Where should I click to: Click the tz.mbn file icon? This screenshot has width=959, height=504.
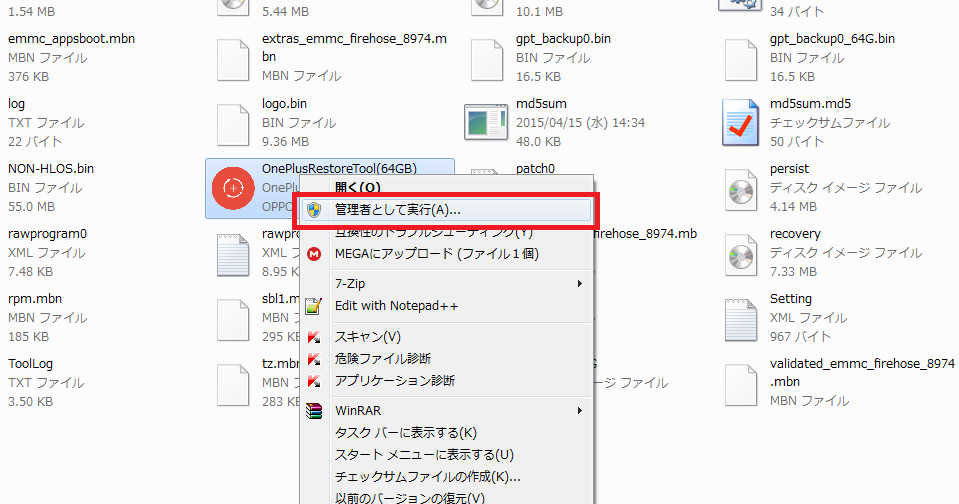(233, 385)
